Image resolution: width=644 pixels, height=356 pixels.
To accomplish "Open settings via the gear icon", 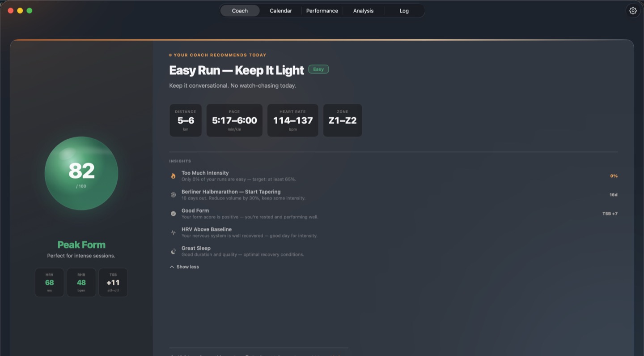I will pos(633,10).
